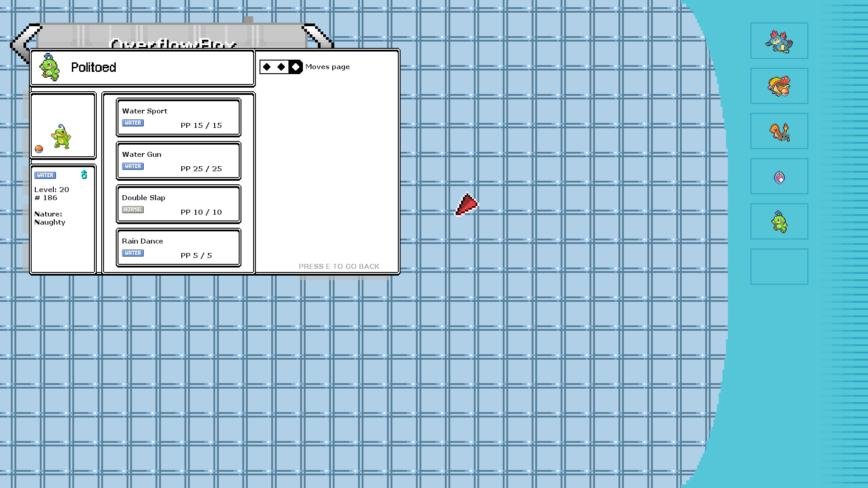Click the # 186 Pokédex number
The image size is (868, 488).
pos(46,198)
